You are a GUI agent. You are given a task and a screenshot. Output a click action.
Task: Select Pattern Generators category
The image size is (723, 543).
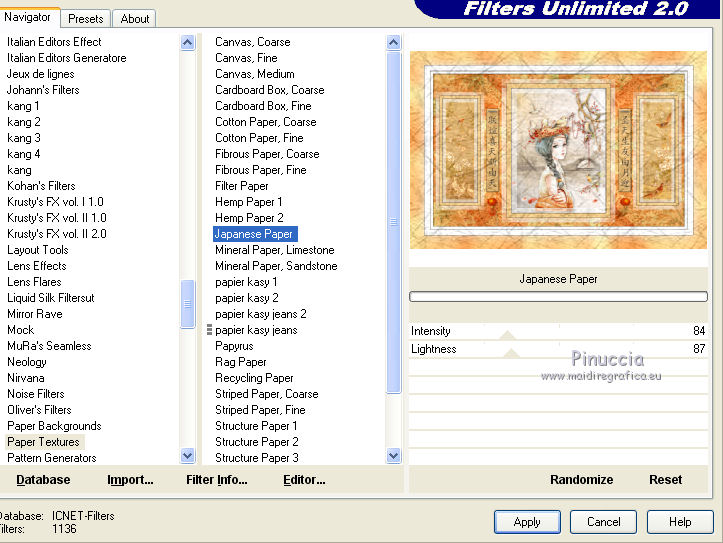(x=52, y=458)
